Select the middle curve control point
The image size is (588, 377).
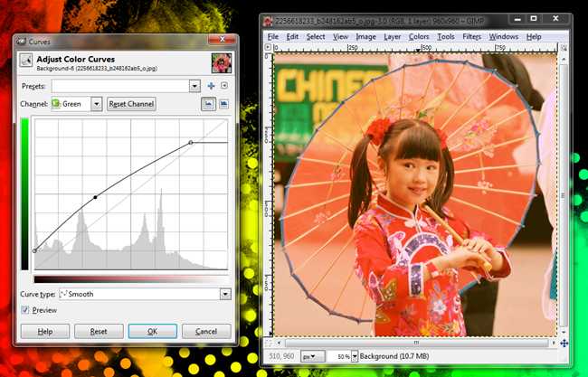[x=95, y=197]
